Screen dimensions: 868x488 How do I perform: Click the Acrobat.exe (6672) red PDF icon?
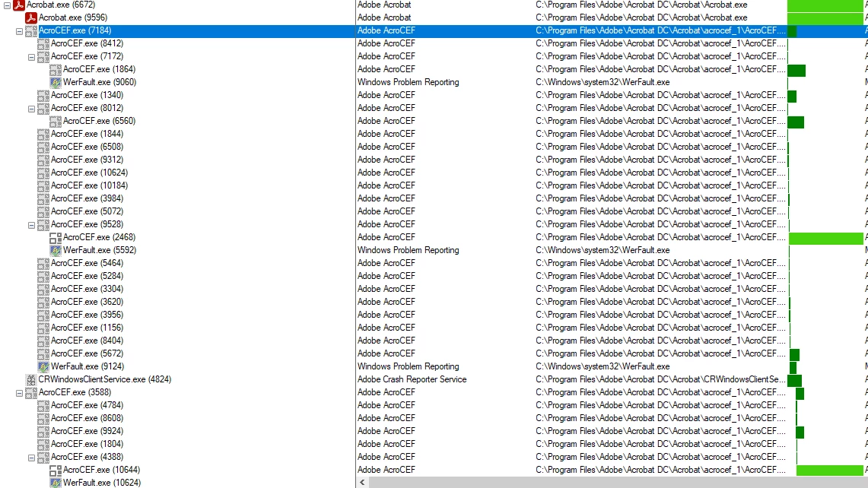coord(19,5)
